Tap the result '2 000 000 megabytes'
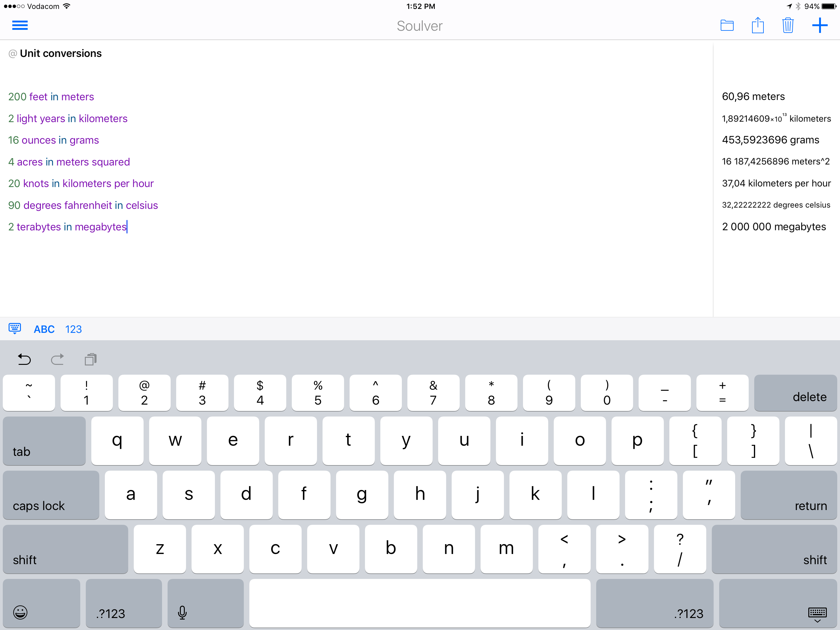This screenshot has width=840, height=630. point(774,227)
